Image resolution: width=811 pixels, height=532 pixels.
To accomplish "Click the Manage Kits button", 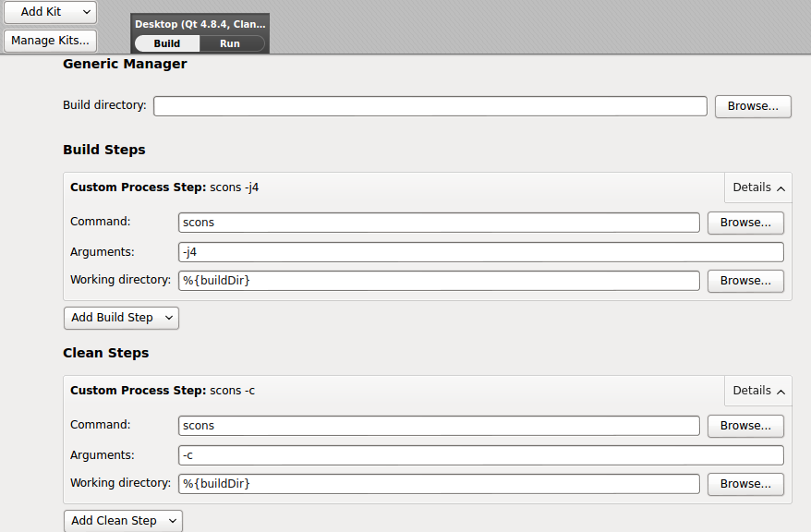I will point(50,41).
